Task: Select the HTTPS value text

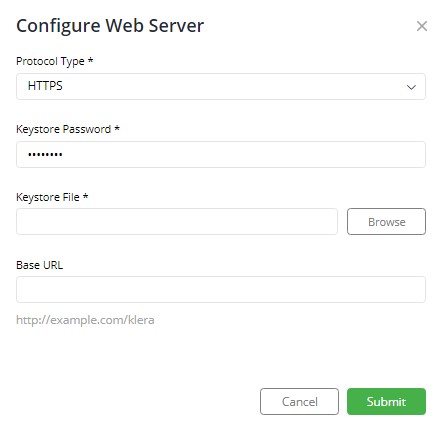Action: pos(45,86)
